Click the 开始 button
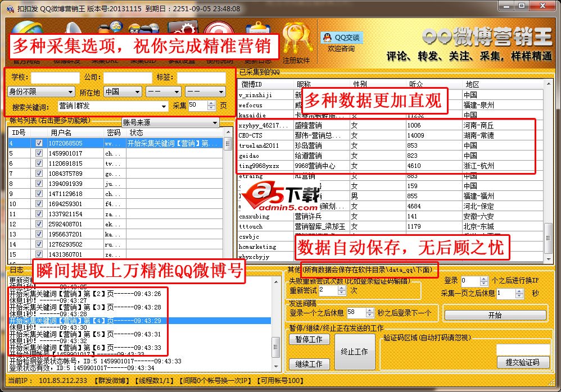The width and height of the screenshot is (561, 392). pyautogui.click(x=495, y=315)
